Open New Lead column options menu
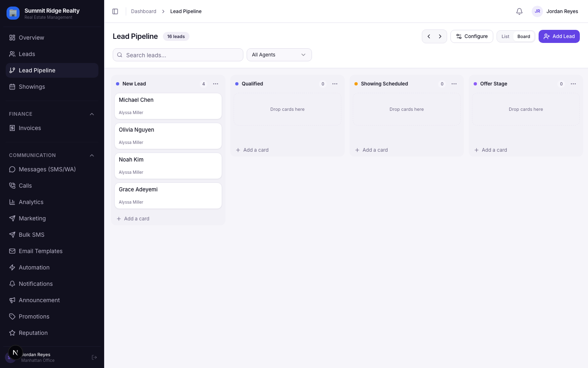This screenshot has height=368, width=588. tap(216, 84)
